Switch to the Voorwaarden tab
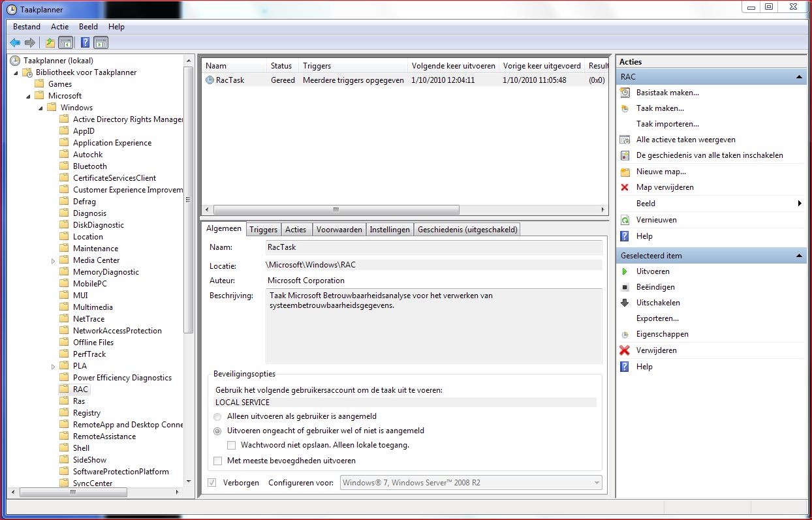Viewport: 812px width, 520px height. [339, 230]
